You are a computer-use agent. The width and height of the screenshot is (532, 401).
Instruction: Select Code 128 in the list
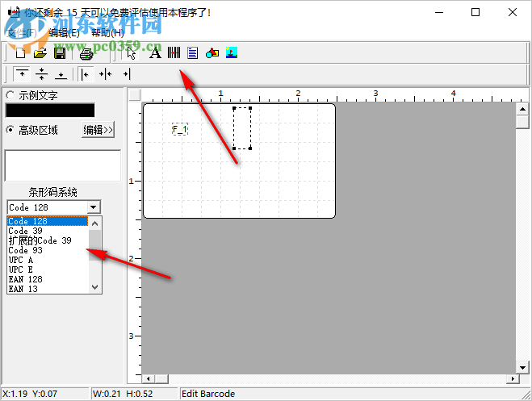coord(48,221)
